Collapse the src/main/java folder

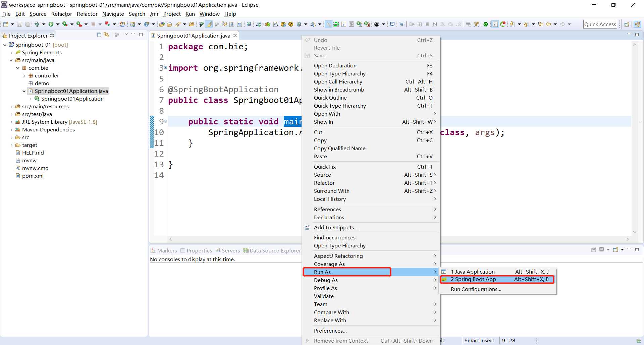click(x=11, y=60)
